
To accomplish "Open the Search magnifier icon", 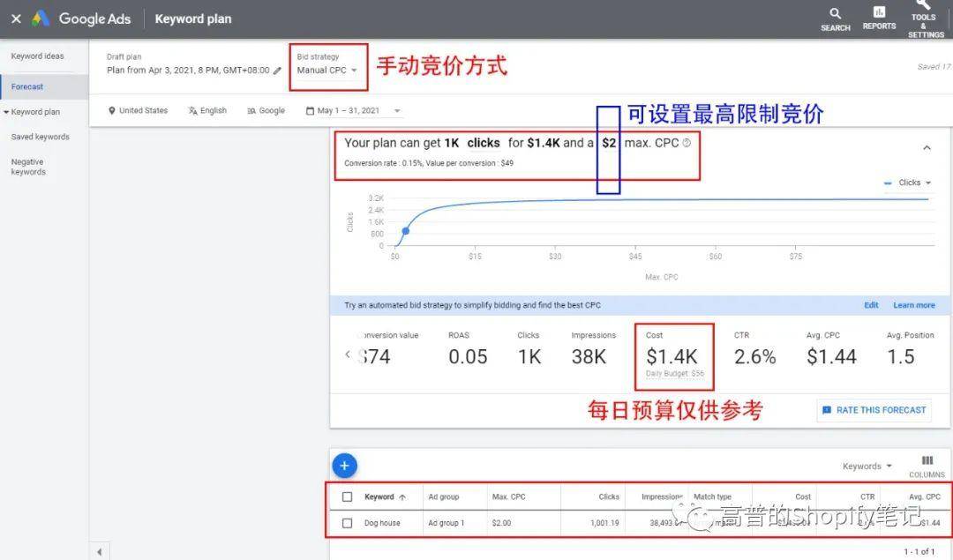I will 835,14.
